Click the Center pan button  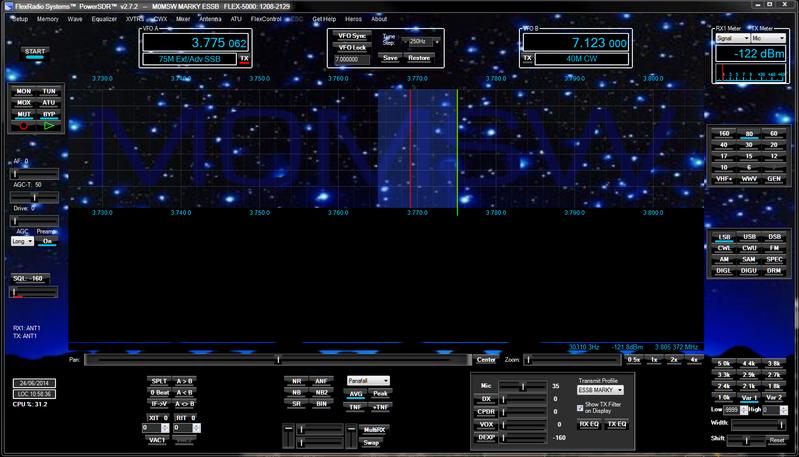(x=486, y=360)
